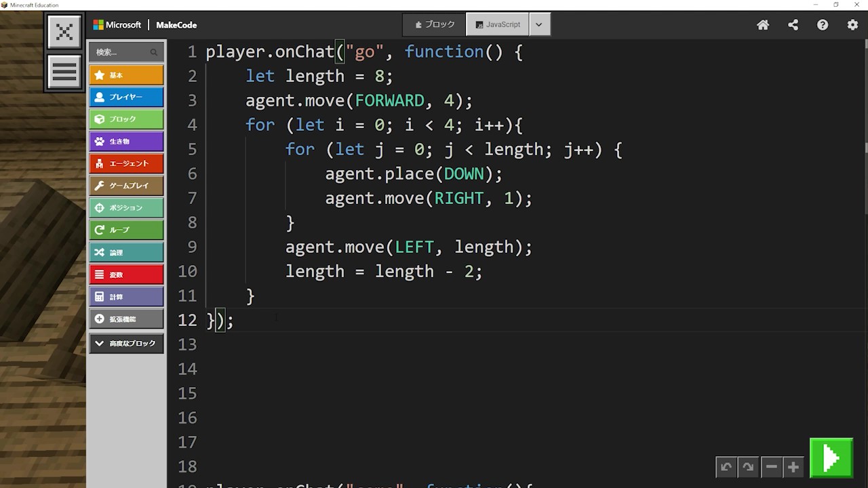Viewport: 868px width, 488px height.
Task: Open the settings gear menu
Action: pos(852,25)
